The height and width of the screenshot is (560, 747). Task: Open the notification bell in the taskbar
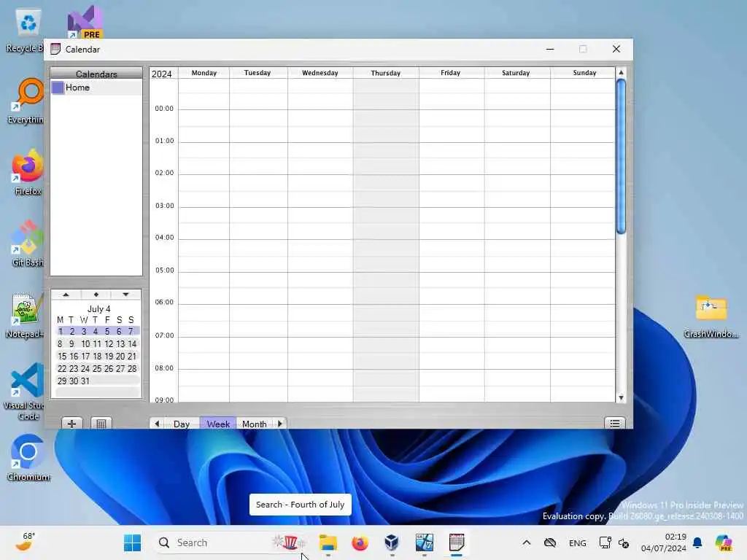click(697, 542)
